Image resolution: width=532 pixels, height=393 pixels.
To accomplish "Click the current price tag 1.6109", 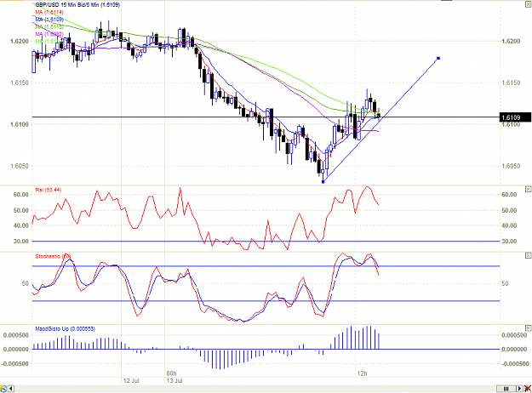I will 515,117.
